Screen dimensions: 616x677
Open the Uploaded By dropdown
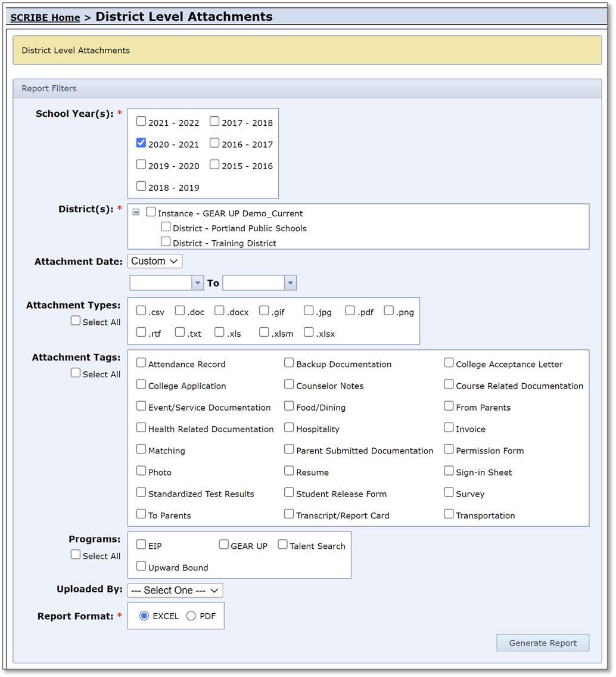175,591
